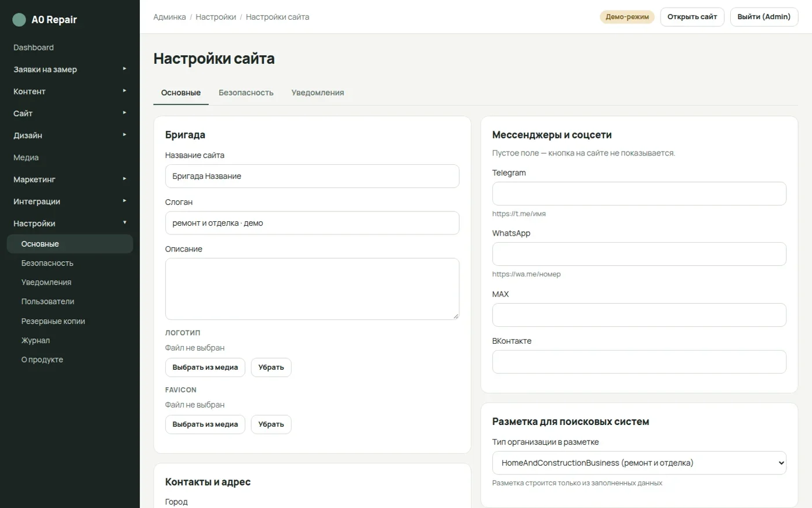This screenshot has width=812, height=508.
Task: Click the Демо-режим badge
Action: [x=627, y=17]
